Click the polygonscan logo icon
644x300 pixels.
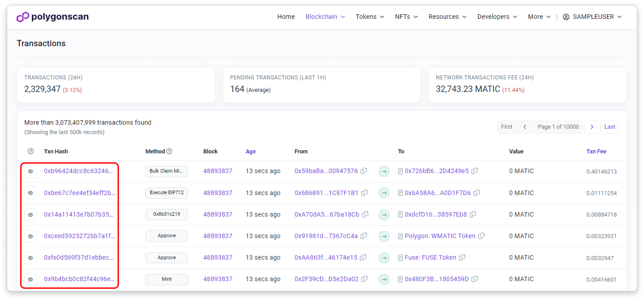tap(23, 17)
